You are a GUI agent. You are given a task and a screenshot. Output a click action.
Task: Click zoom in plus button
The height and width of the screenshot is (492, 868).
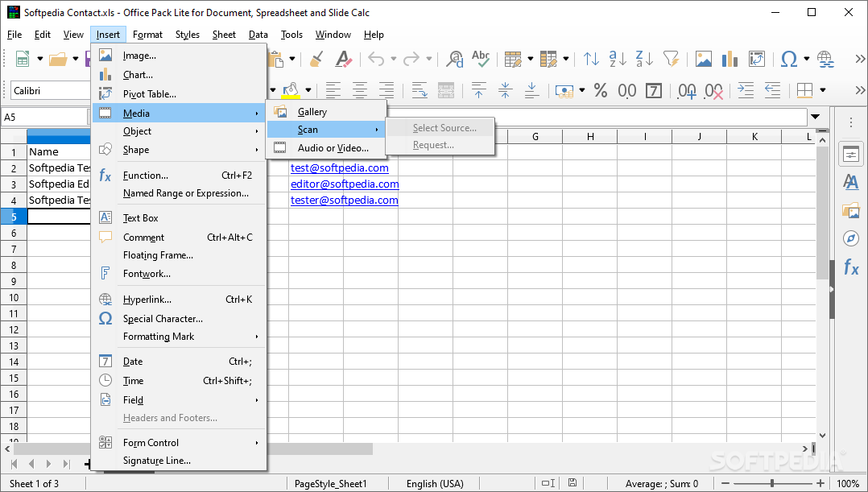(x=820, y=483)
